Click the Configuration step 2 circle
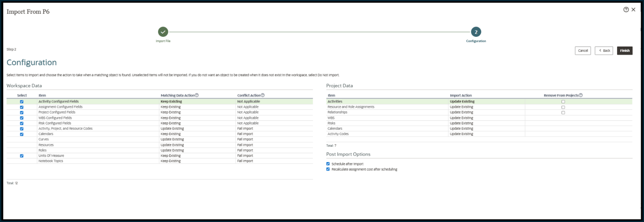Screen dimensions: 644x222 (476, 32)
